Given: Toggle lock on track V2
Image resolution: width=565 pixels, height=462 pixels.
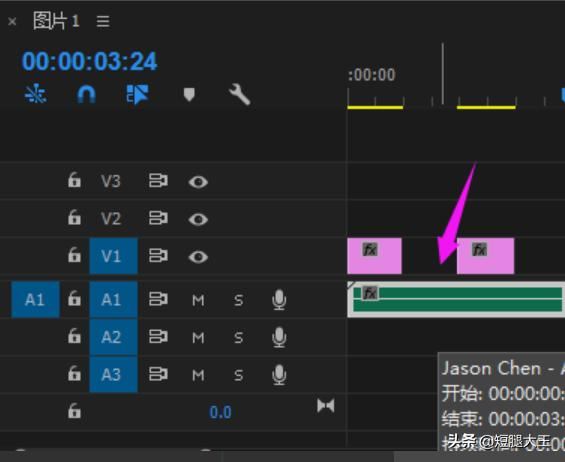Looking at the screenshot, I should coord(74,217).
